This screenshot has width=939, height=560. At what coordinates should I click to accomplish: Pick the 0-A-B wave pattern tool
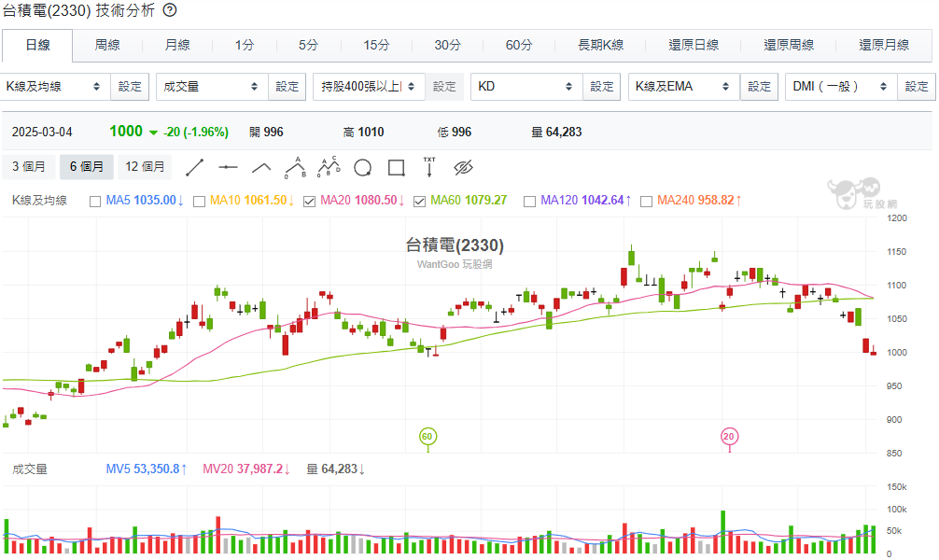point(295,167)
